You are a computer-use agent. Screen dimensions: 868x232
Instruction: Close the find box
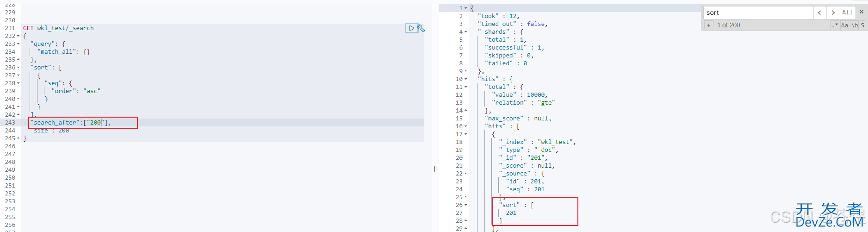click(x=861, y=12)
